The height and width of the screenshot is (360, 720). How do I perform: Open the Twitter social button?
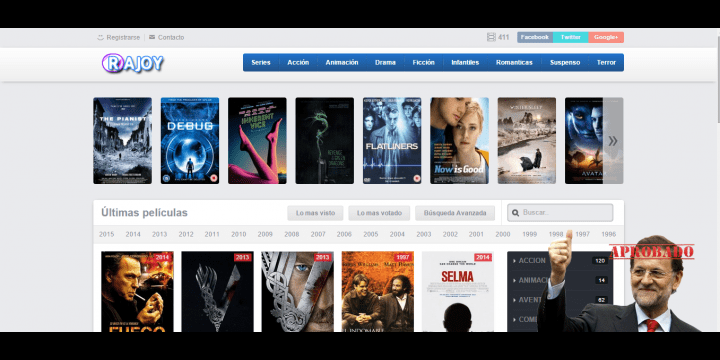tap(571, 37)
